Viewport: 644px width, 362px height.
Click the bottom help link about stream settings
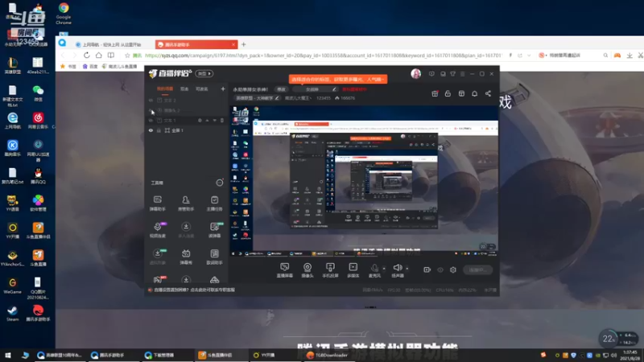click(194, 290)
